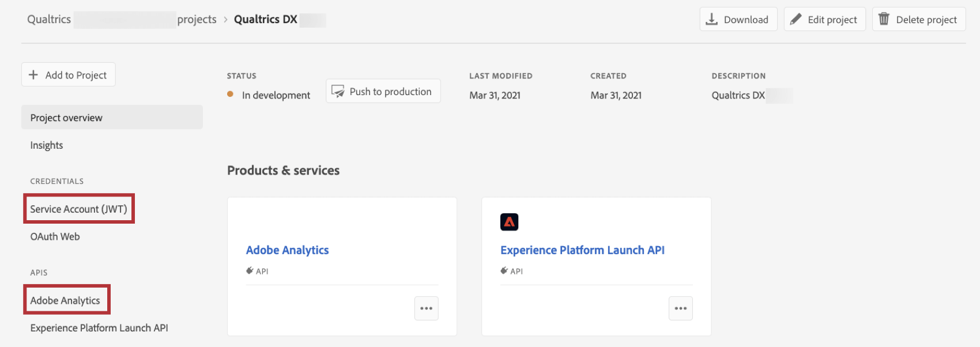
Task: Click Delete project button
Action: 919,19
